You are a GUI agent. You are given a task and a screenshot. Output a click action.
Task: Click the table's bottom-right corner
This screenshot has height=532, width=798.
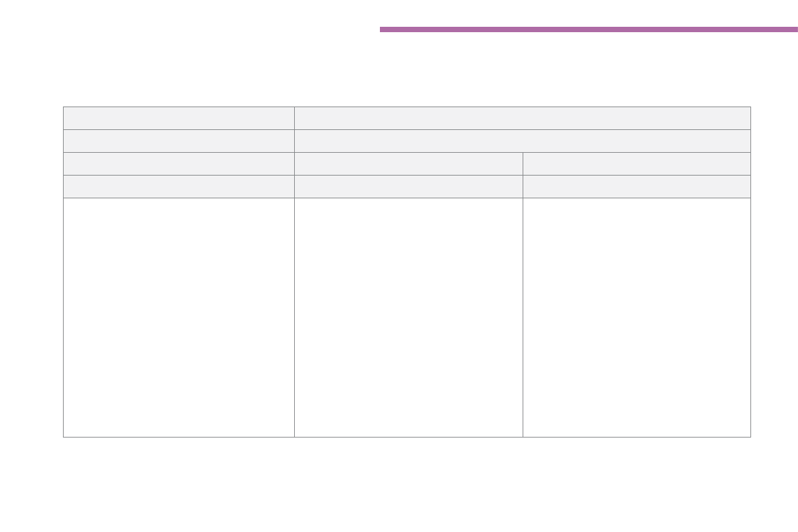pos(750,437)
